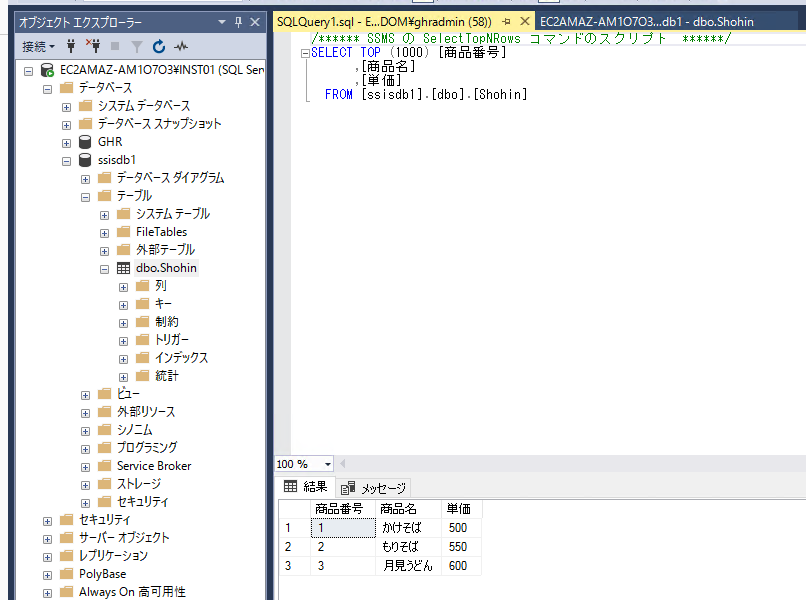Image resolution: width=806 pixels, height=600 pixels.
Task: Open the 接続 connect dropdown
Action: pyautogui.click(x=38, y=47)
